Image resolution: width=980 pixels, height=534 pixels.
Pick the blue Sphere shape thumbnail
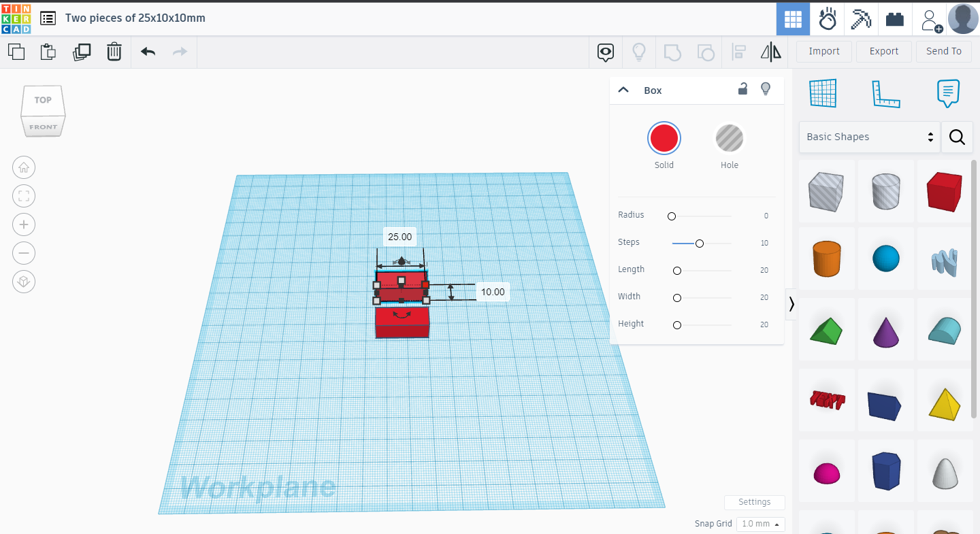pyautogui.click(x=885, y=258)
